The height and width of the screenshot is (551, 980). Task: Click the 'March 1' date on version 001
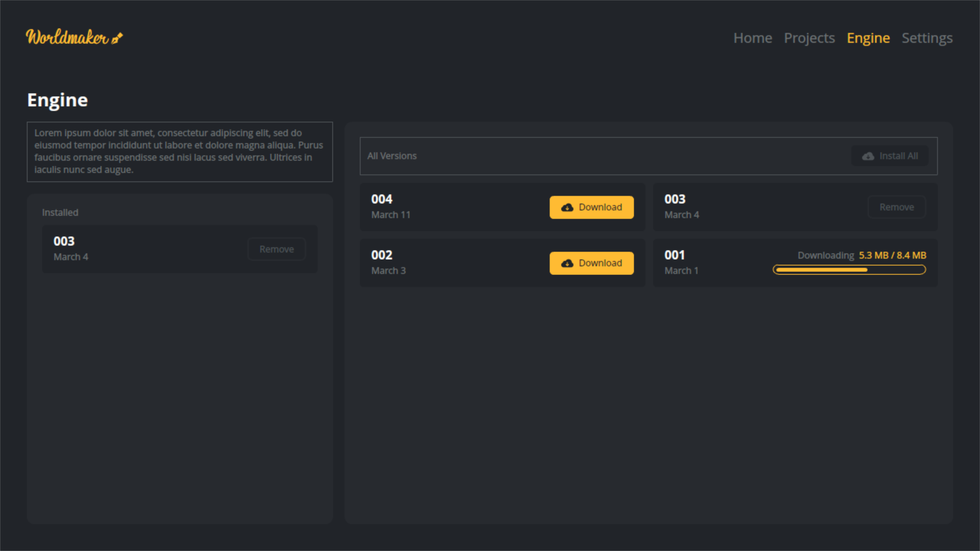pos(681,270)
